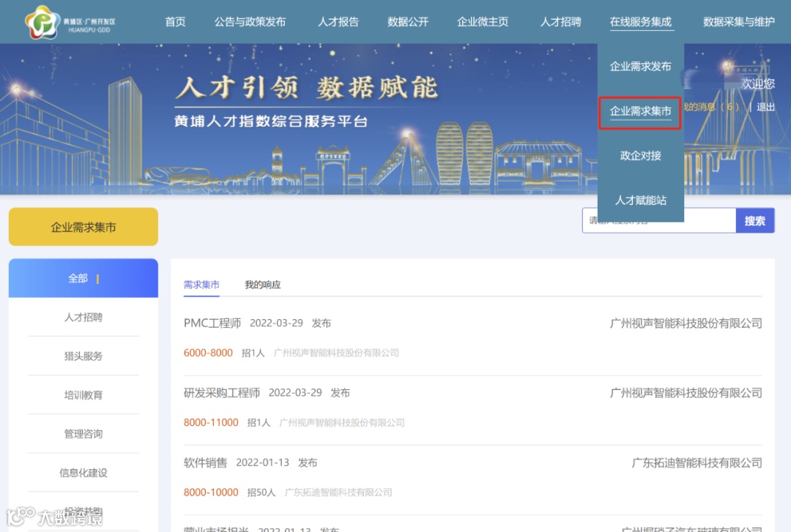Switch to the 我的响应 tab
The height and width of the screenshot is (532, 791).
point(263,285)
